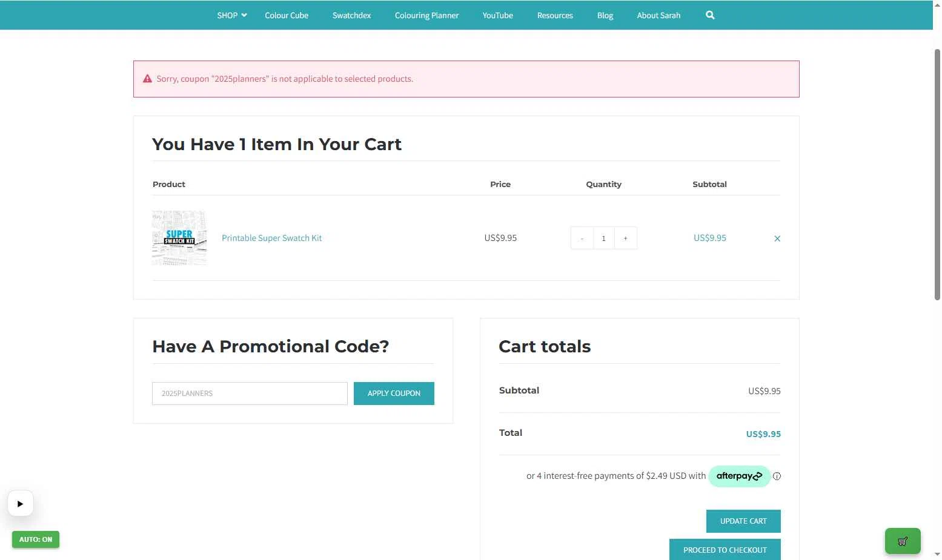Open the About Sarah page
The image size is (942, 560).
point(658,15)
